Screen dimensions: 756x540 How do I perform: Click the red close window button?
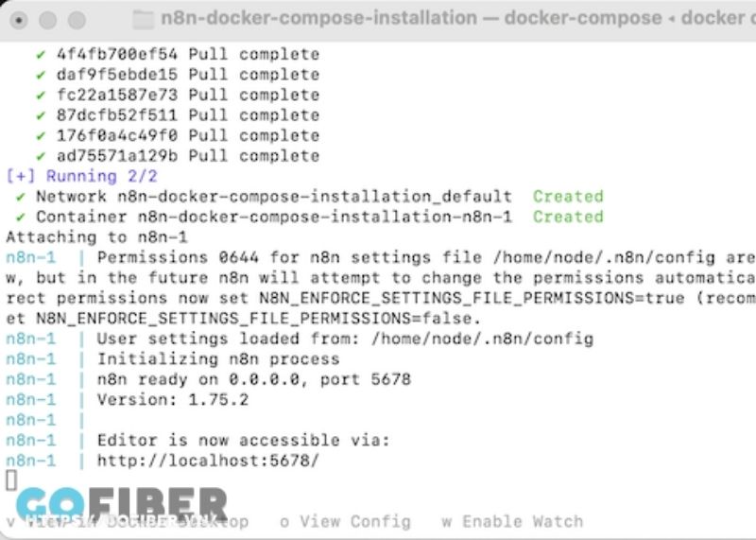coord(19,20)
